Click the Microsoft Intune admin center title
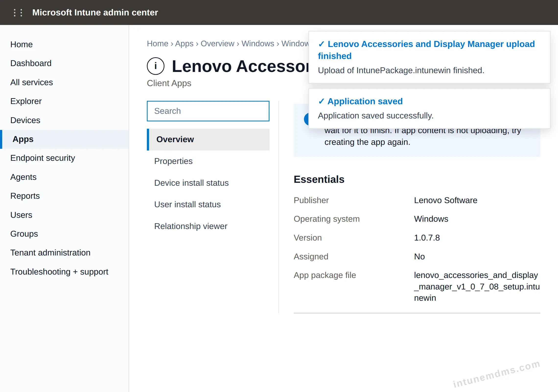This screenshot has width=558, height=392. pyautogui.click(x=95, y=12)
